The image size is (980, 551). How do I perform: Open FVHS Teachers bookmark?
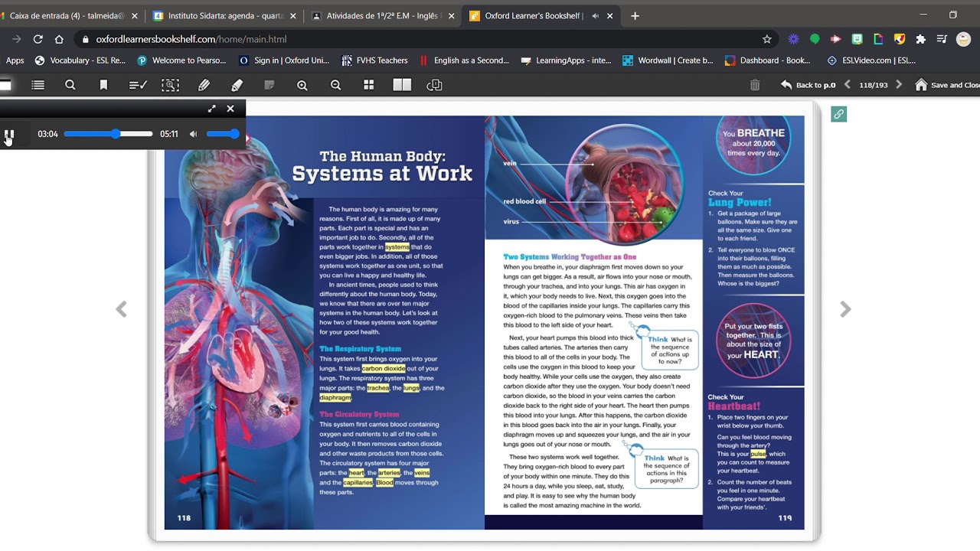tap(375, 60)
